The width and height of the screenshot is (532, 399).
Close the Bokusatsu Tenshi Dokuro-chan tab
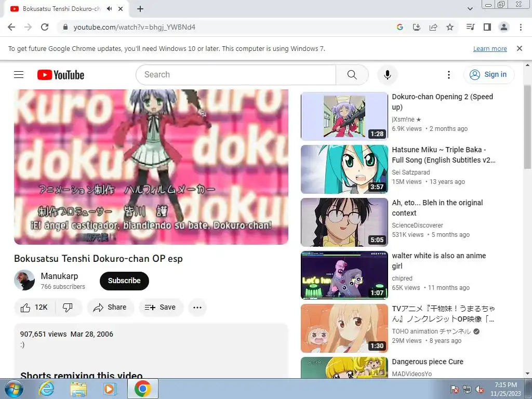(121, 9)
